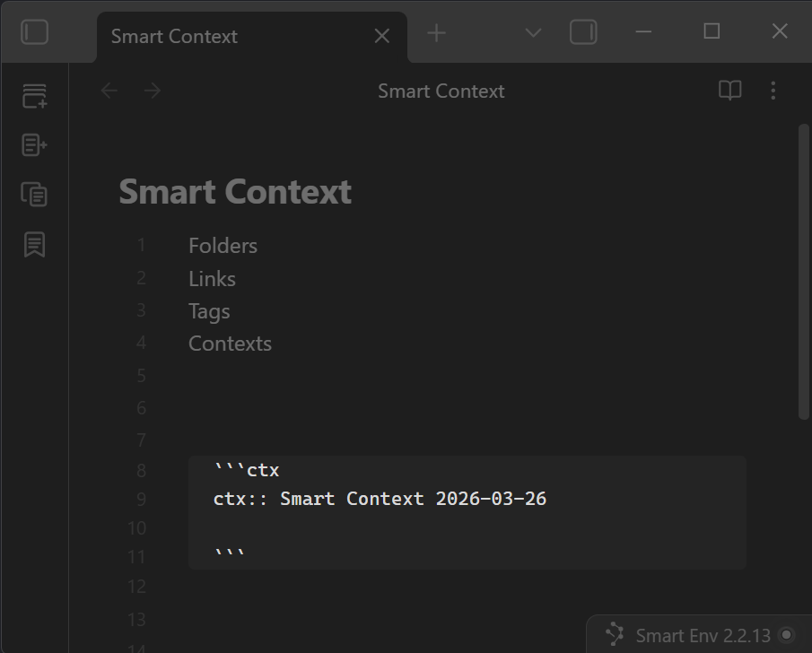Click the Smart Context header title
812x653 pixels.
(x=441, y=91)
